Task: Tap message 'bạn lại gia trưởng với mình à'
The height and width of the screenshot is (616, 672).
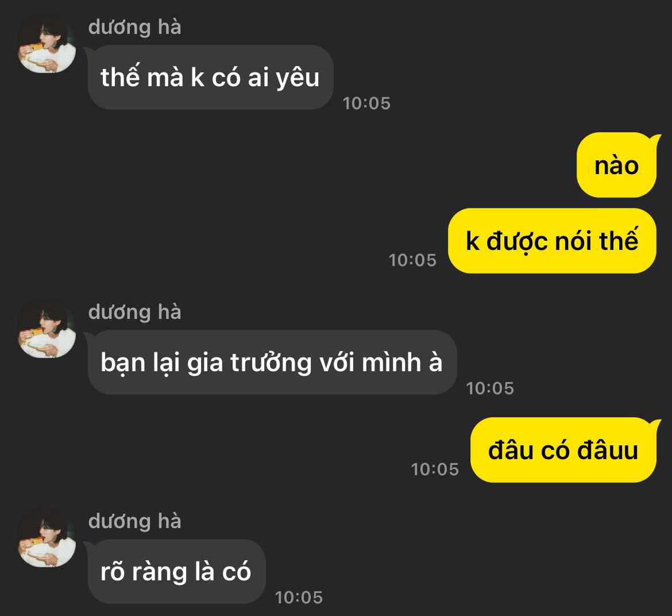Action: tap(272, 363)
